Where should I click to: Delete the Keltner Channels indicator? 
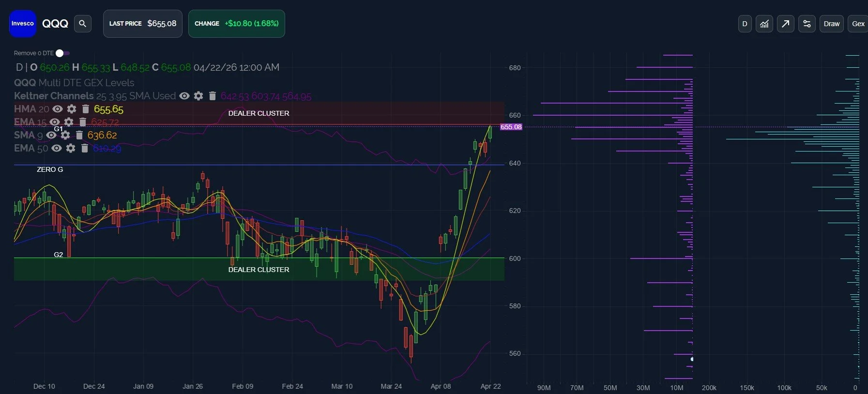(212, 96)
